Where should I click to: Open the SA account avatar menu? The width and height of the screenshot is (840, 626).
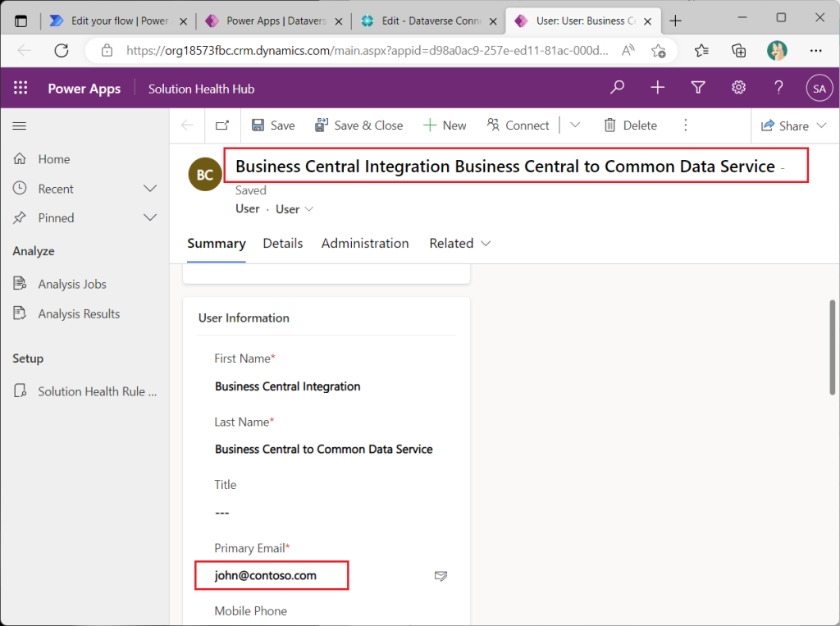click(x=819, y=89)
